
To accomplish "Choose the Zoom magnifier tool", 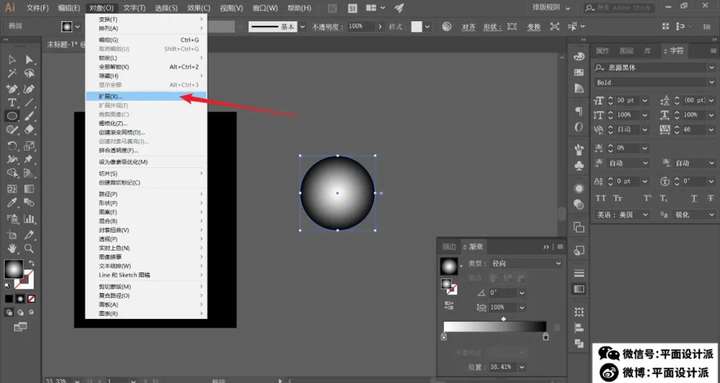I will pyautogui.click(x=29, y=248).
